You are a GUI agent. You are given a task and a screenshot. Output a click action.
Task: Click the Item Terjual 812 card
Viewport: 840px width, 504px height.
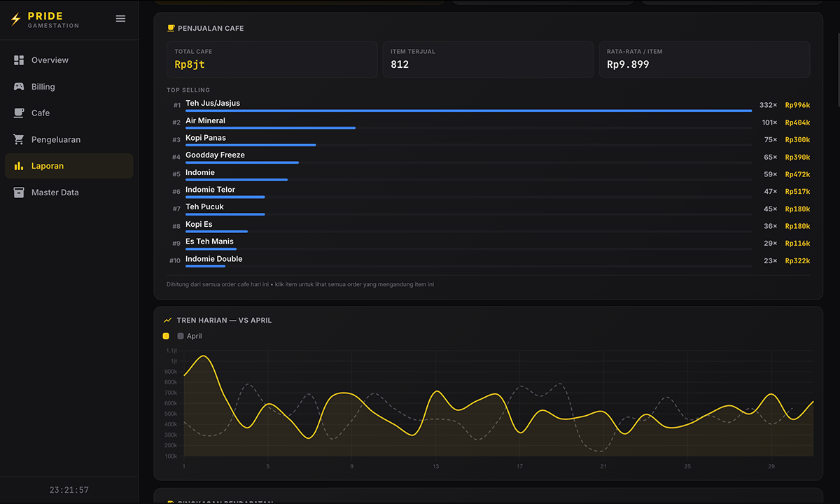488,59
